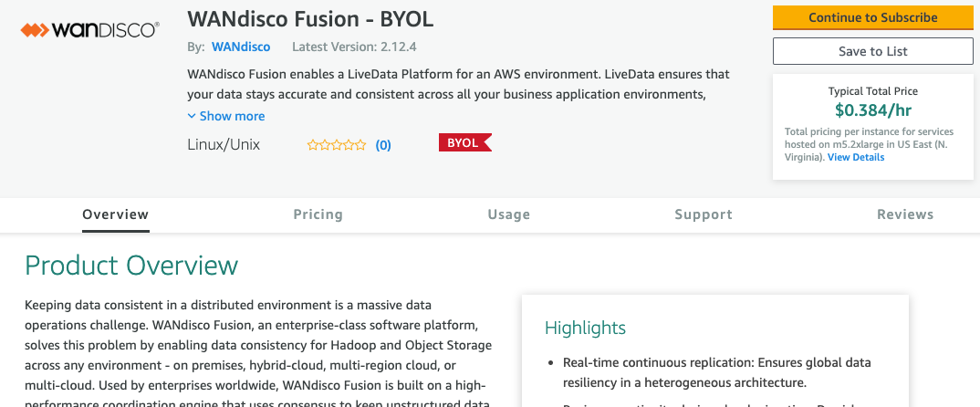
Task: Click the WANdisco logo image
Action: (90, 29)
